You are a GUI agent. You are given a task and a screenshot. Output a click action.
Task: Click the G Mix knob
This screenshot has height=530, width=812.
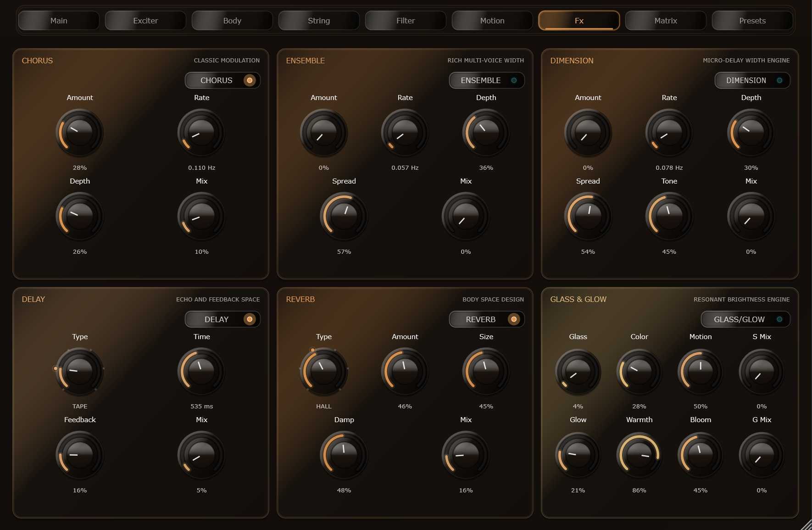tap(762, 455)
